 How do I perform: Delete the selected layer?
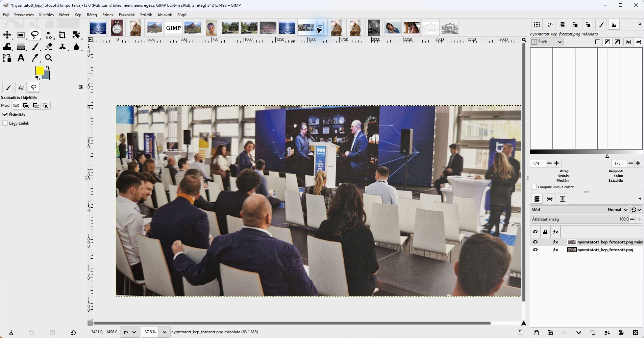point(636,333)
